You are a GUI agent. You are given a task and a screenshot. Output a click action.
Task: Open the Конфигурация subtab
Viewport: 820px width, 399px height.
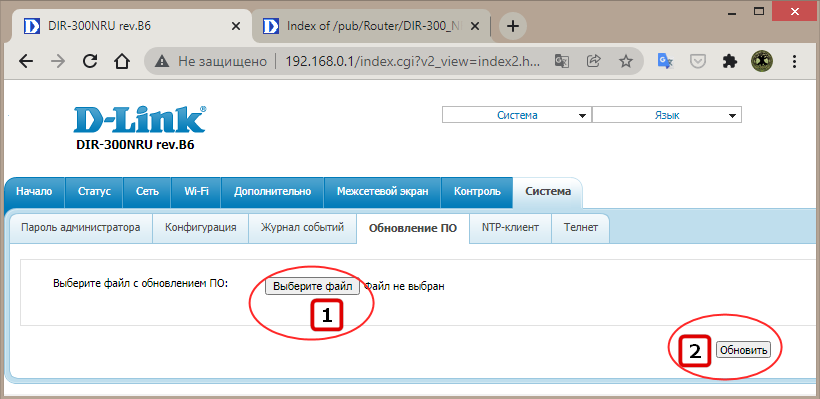click(200, 228)
